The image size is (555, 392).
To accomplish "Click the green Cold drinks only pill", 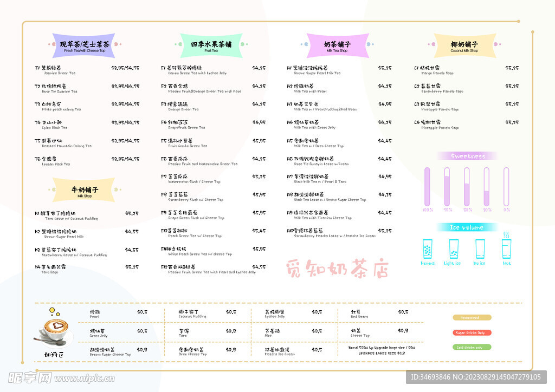I will click(472, 347).
